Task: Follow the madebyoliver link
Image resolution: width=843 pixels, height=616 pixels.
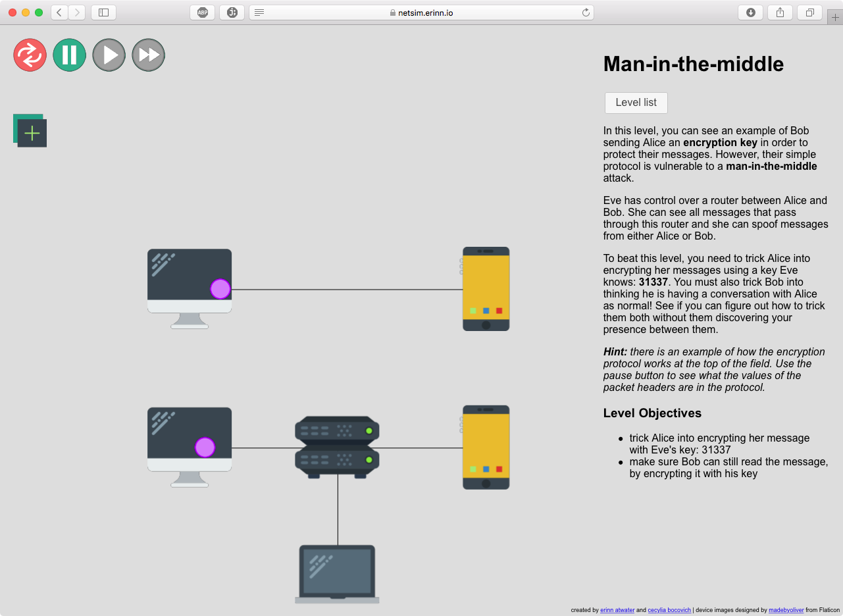Action: coord(786,610)
